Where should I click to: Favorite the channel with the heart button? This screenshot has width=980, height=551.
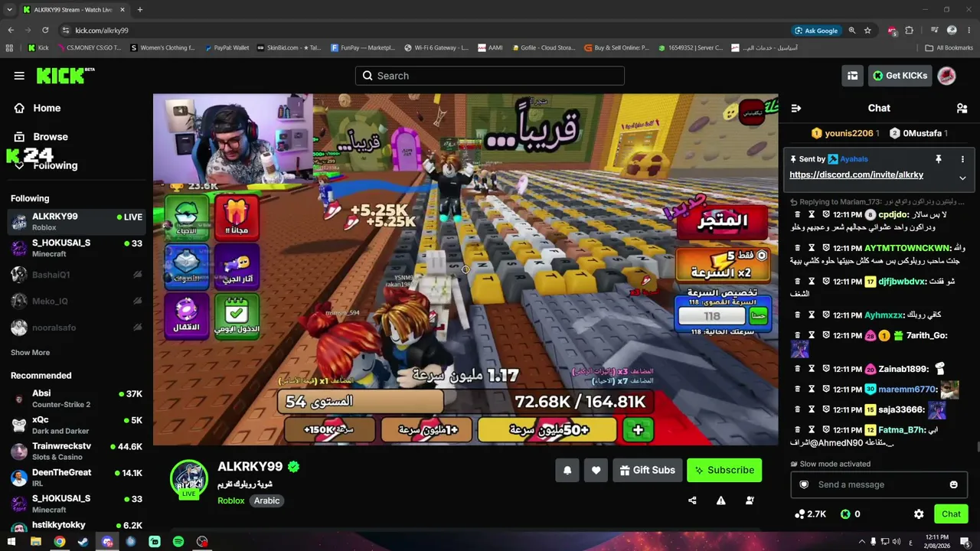pyautogui.click(x=596, y=470)
